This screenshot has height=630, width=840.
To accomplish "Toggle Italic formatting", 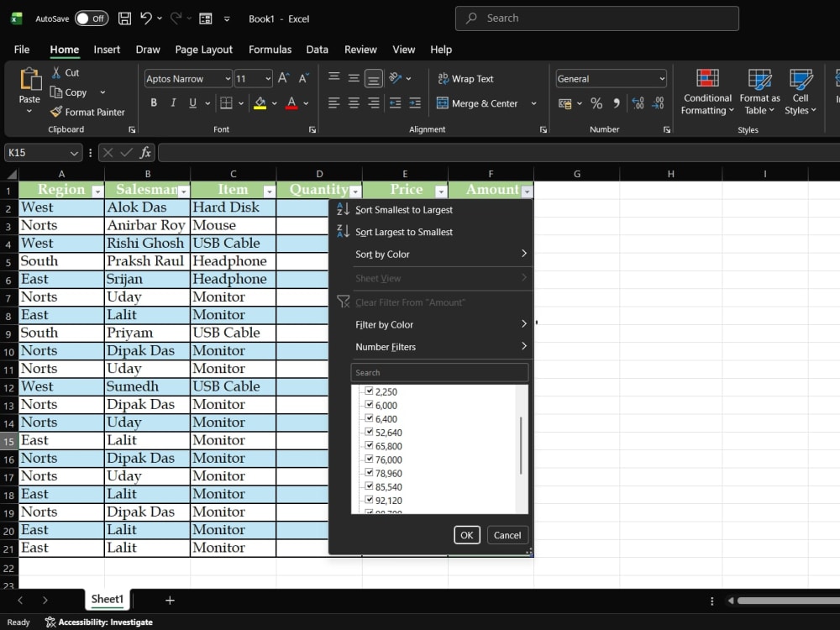I will (173, 102).
